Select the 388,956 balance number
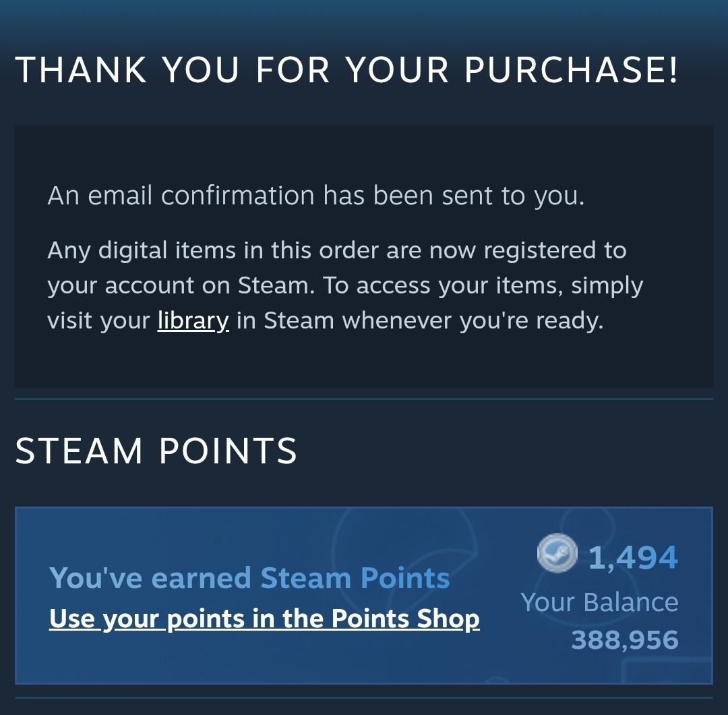Screen dimensions: 728x715 coord(624,639)
